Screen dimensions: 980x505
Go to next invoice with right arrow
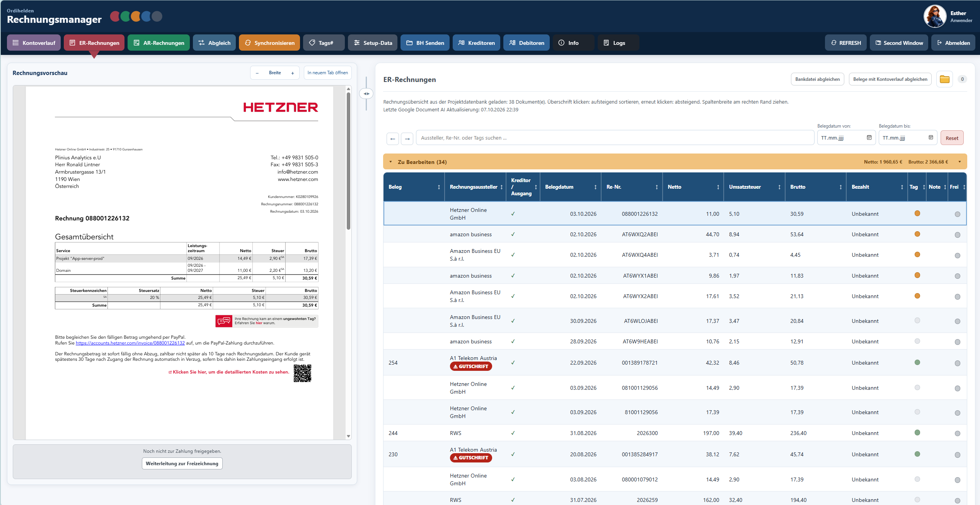(407, 138)
